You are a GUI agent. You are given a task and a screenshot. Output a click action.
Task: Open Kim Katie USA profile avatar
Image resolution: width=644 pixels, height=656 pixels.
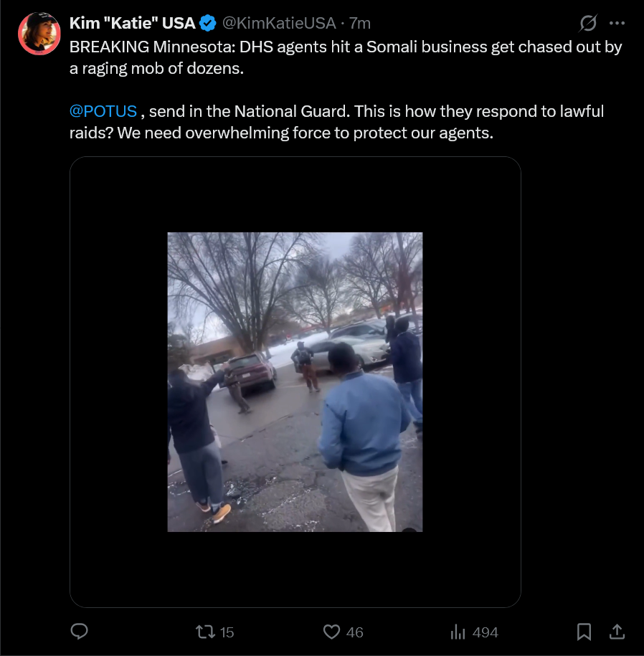pyautogui.click(x=39, y=34)
